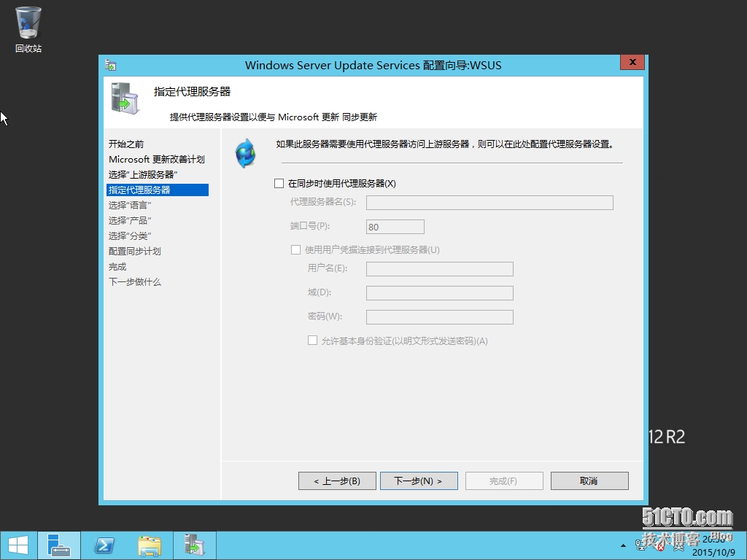Switch to WSUS wizard taskbar icon

[194, 545]
